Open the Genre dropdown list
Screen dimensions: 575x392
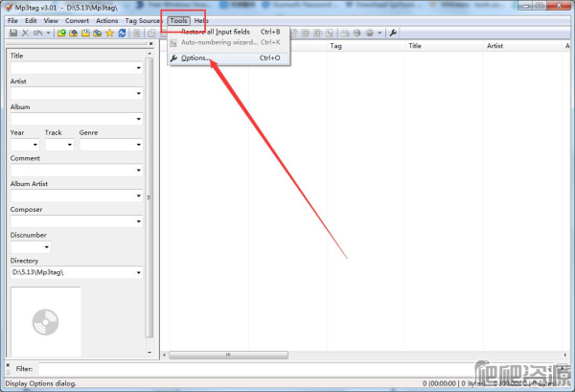point(138,145)
